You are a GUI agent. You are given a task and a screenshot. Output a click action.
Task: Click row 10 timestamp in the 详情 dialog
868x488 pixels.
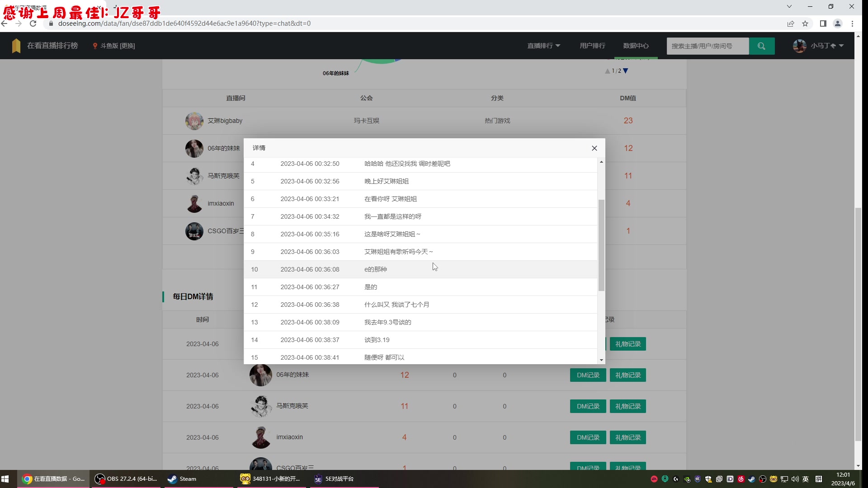coord(310,269)
